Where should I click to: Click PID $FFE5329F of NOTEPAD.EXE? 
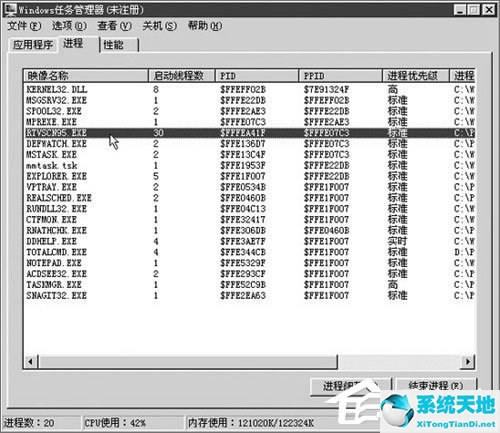pyautogui.click(x=243, y=263)
